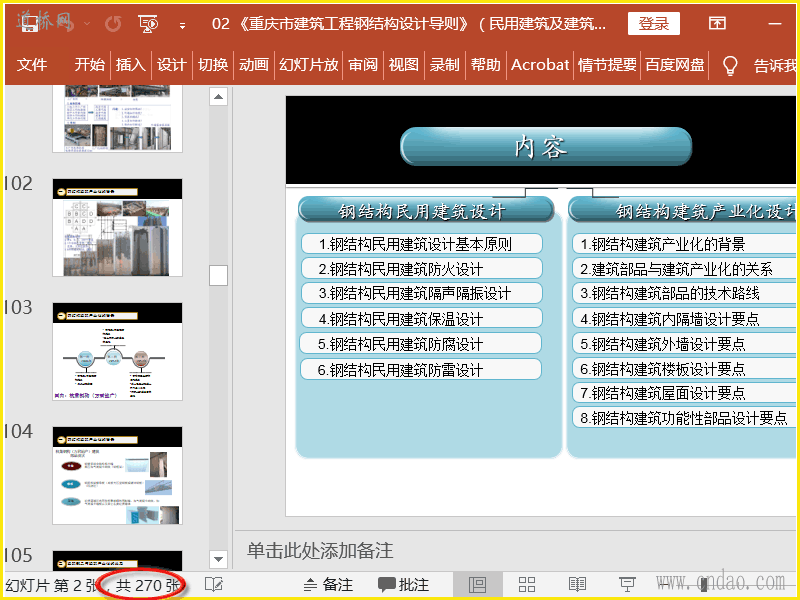Start Slide Show view icon in status bar

point(627,585)
